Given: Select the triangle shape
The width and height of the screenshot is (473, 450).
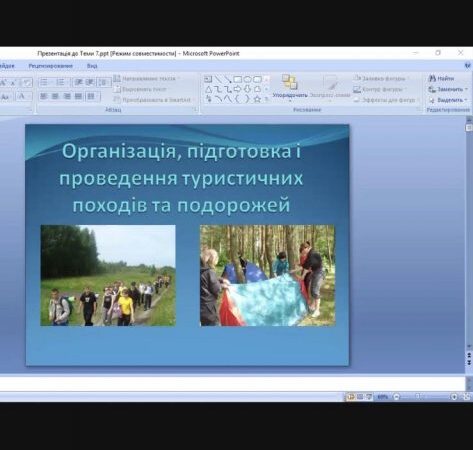Looking at the screenshot, I should coord(208,89).
